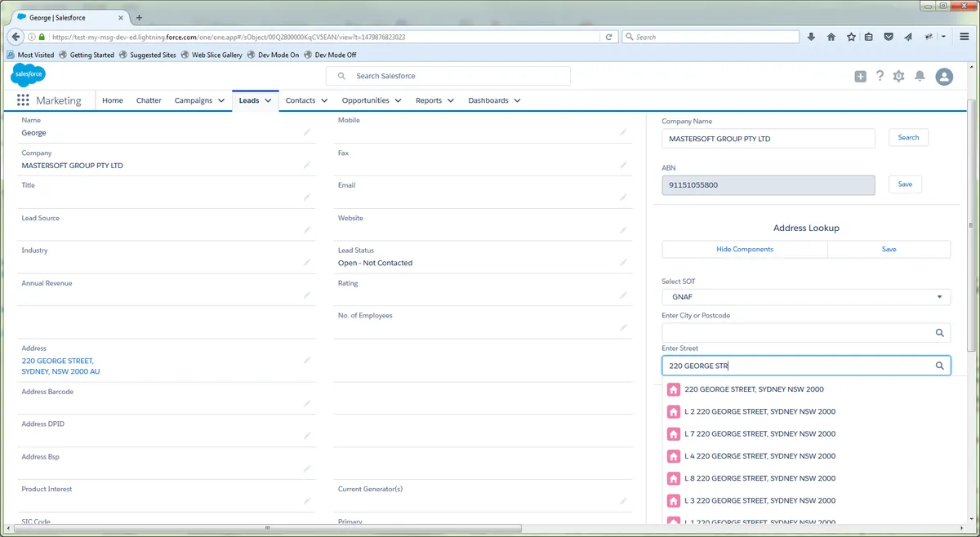
Task: Edit the Rating field pencil icon
Action: click(x=623, y=295)
